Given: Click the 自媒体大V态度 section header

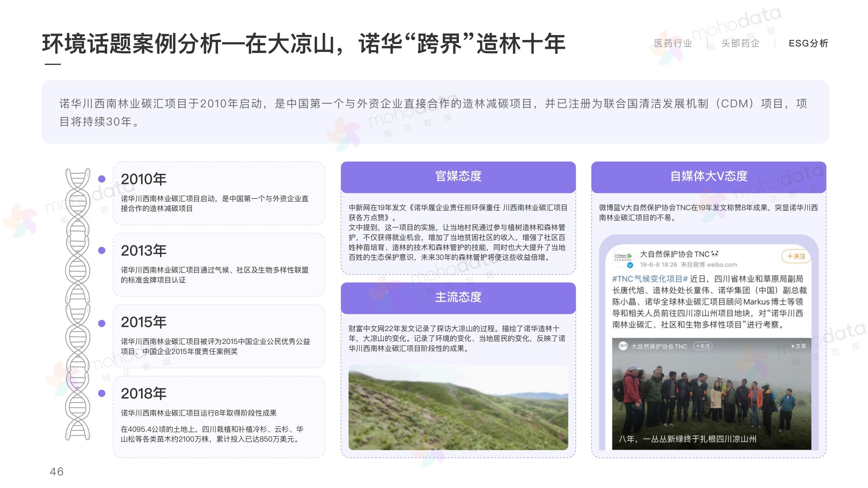Looking at the screenshot, I should [x=709, y=177].
